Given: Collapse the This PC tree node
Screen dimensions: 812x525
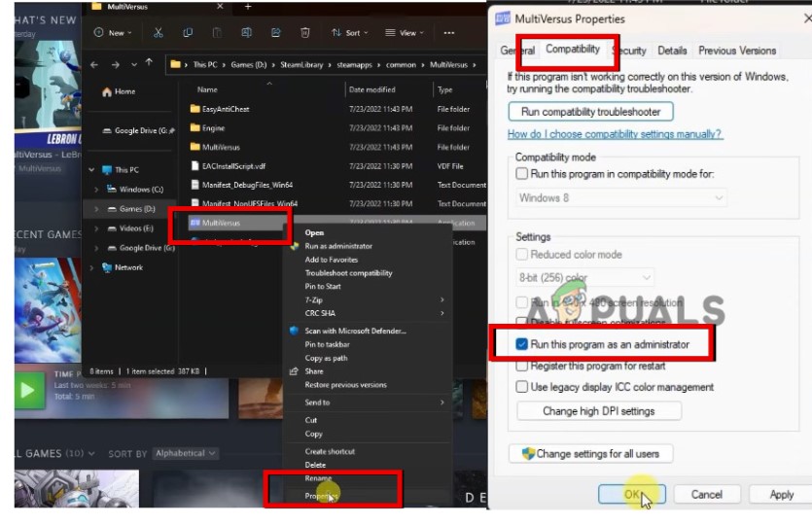Looking at the screenshot, I should tap(91, 170).
